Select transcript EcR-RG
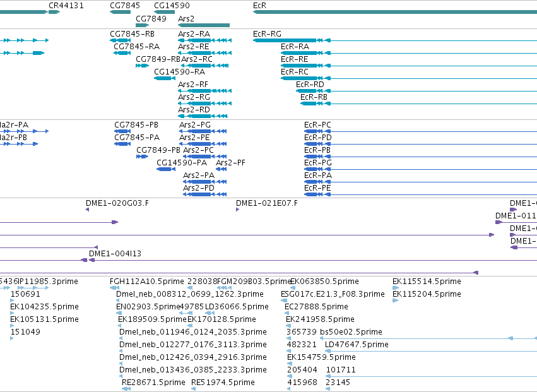Viewport: 537px width, 392px height. tap(267, 34)
